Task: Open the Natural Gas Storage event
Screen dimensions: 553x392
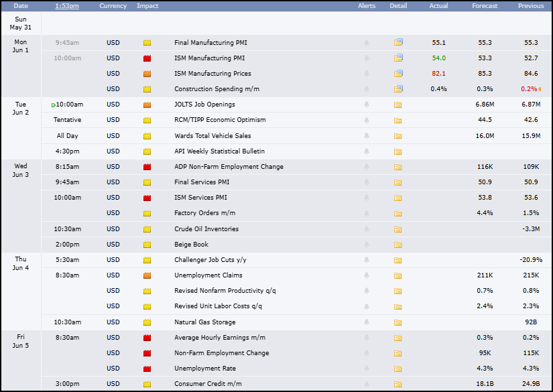Action: (205, 322)
